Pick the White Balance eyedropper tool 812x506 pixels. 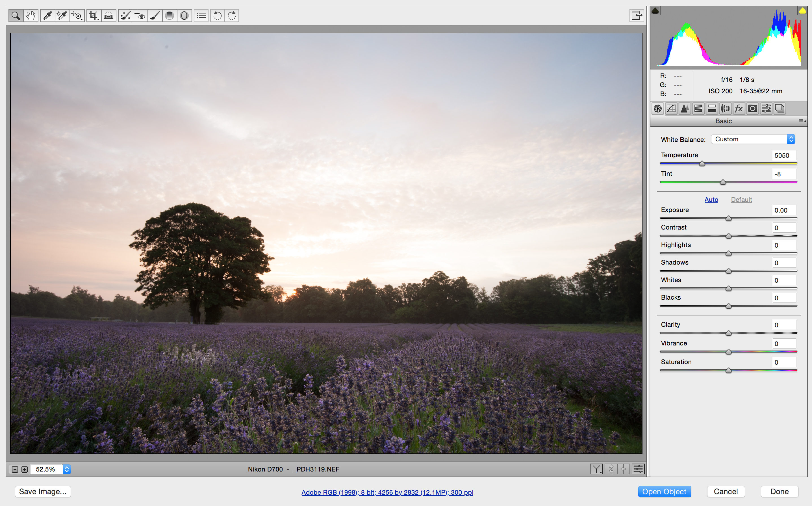(47, 16)
